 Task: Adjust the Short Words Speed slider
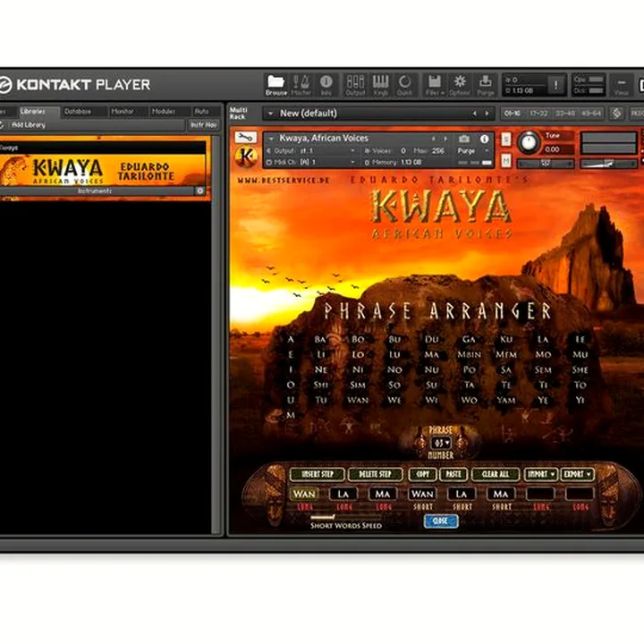tap(346, 518)
